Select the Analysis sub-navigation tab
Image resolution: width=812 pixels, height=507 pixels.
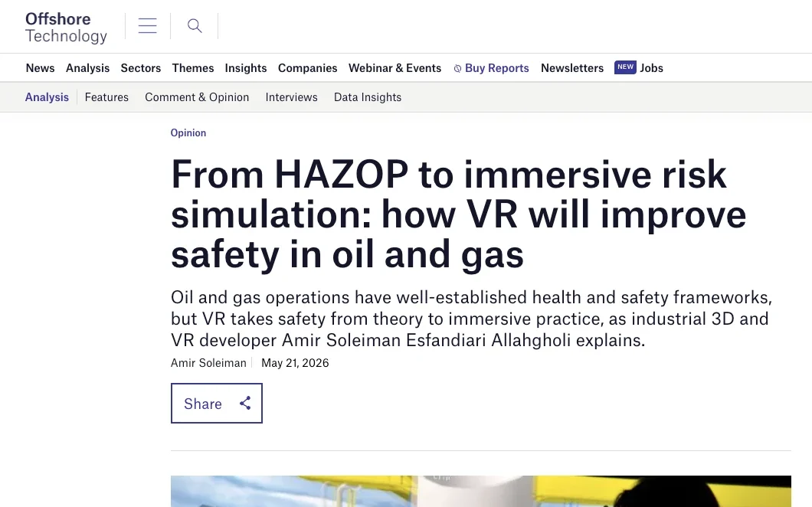[x=47, y=96]
